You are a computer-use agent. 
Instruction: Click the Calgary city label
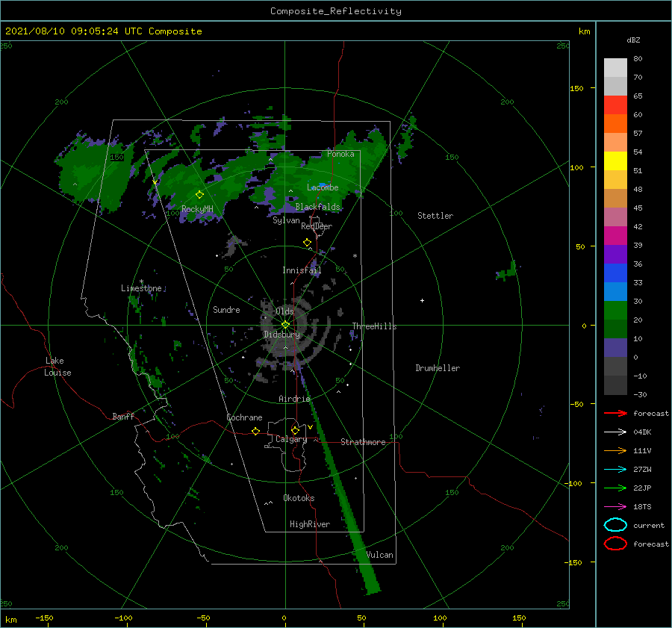[x=291, y=439]
